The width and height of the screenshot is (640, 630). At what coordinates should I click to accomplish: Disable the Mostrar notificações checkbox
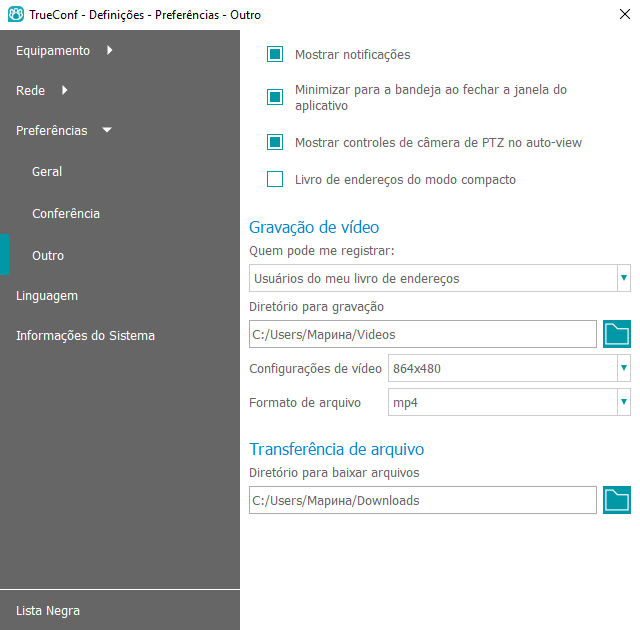[x=275, y=54]
